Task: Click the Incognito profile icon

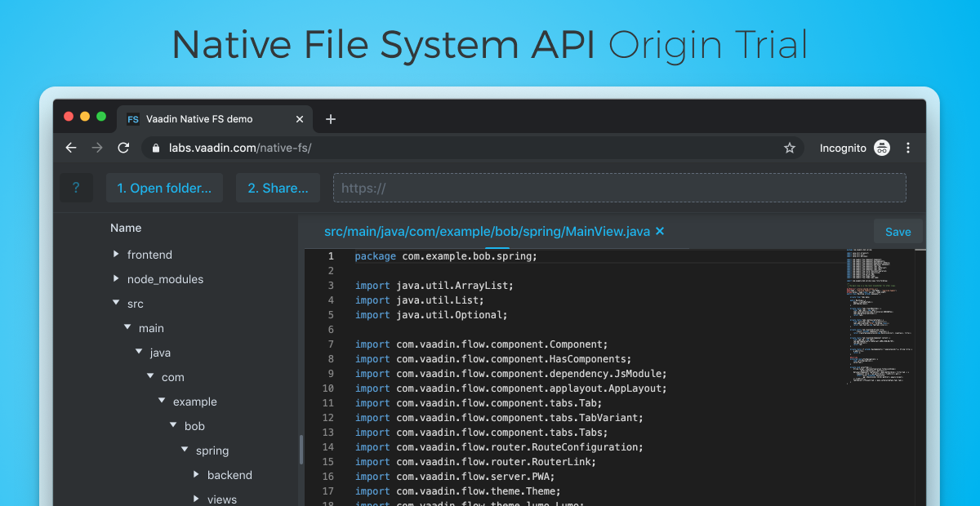Action: point(882,148)
